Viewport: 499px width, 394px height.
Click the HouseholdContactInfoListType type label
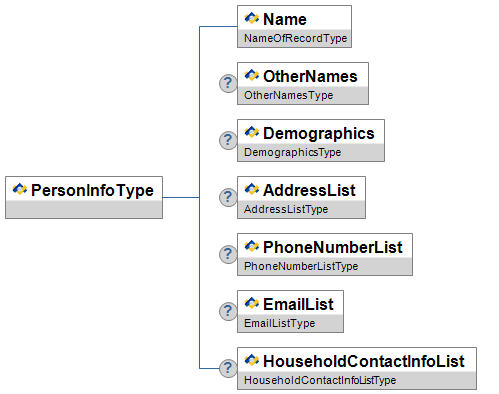pyautogui.click(x=320, y=380)
